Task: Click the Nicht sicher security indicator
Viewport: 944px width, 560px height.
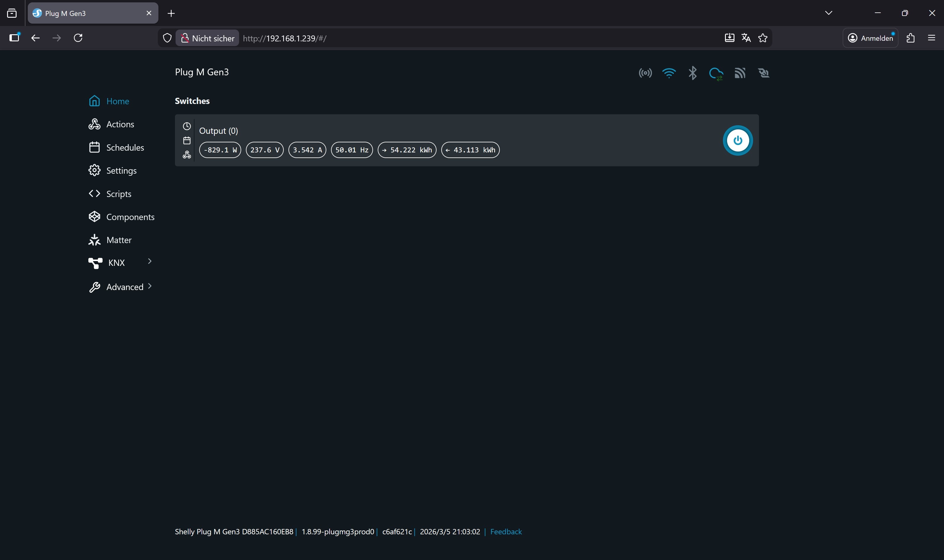Action: (207, 38)
